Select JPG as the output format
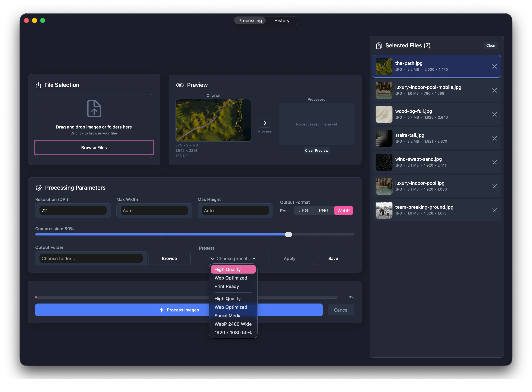 click(x=303, y=210)
